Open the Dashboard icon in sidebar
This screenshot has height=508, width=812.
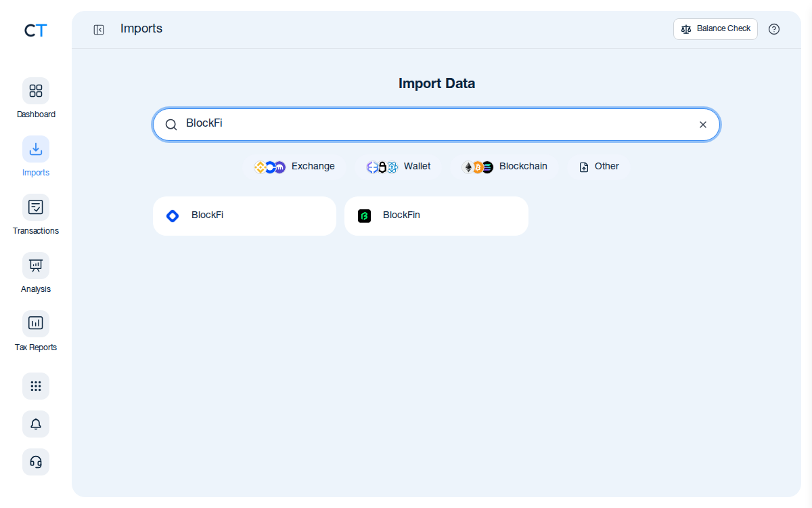pos(36,91)
